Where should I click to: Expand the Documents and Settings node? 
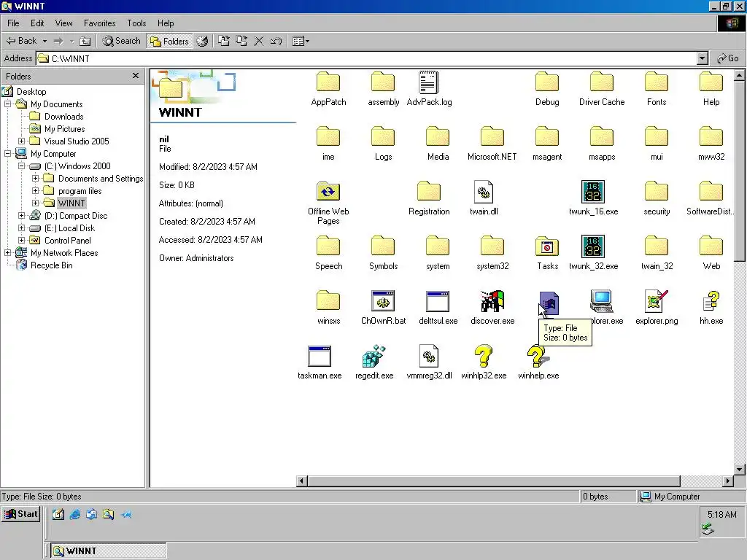pos(35,178)
